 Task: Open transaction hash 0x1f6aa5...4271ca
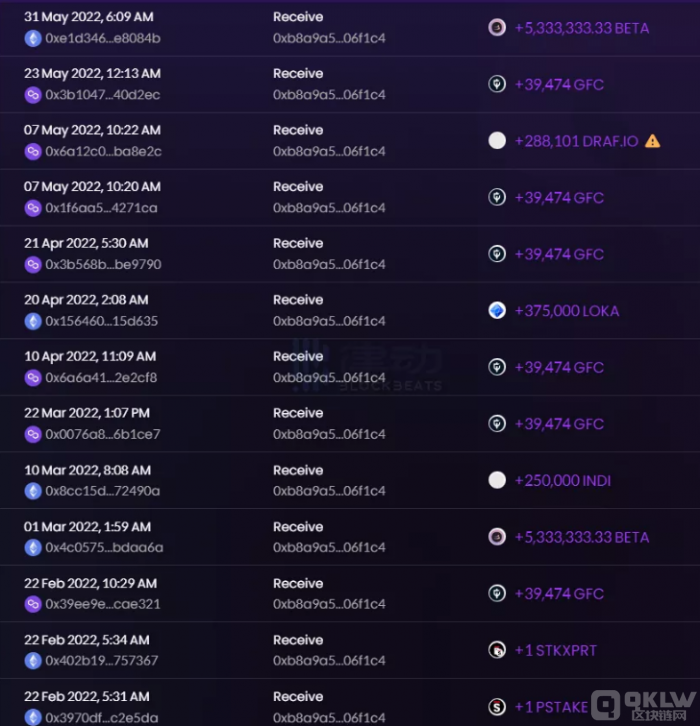(x=101, y=208)
